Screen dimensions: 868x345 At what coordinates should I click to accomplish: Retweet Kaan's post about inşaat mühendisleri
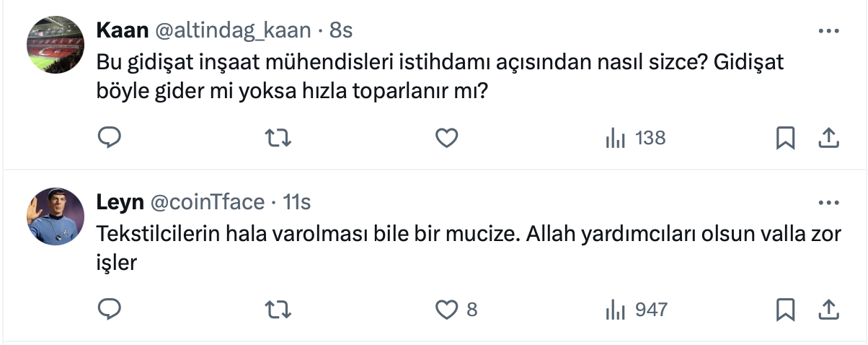pyautogui.click(x=279, y=138)
